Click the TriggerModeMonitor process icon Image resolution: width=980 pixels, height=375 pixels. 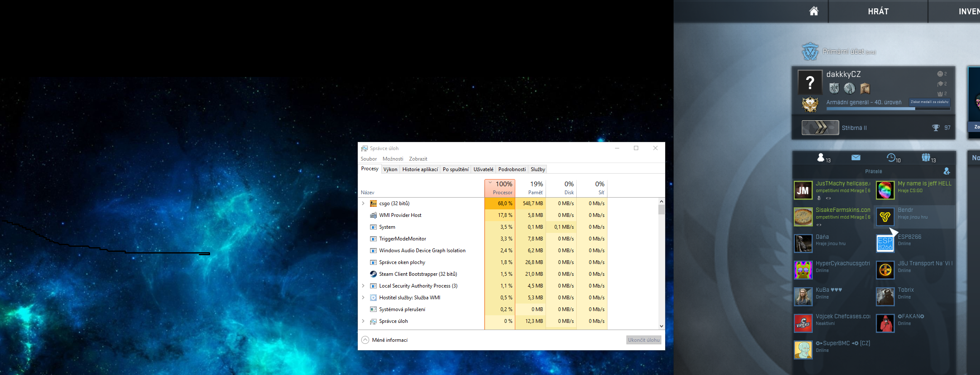(x=373, y=239)
